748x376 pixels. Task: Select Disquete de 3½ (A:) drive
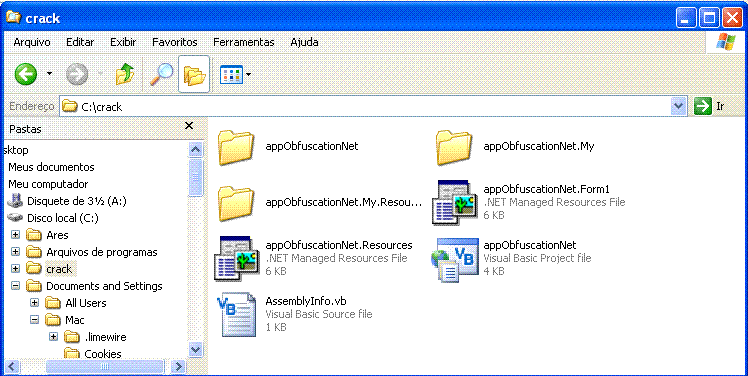click(76, 201)
